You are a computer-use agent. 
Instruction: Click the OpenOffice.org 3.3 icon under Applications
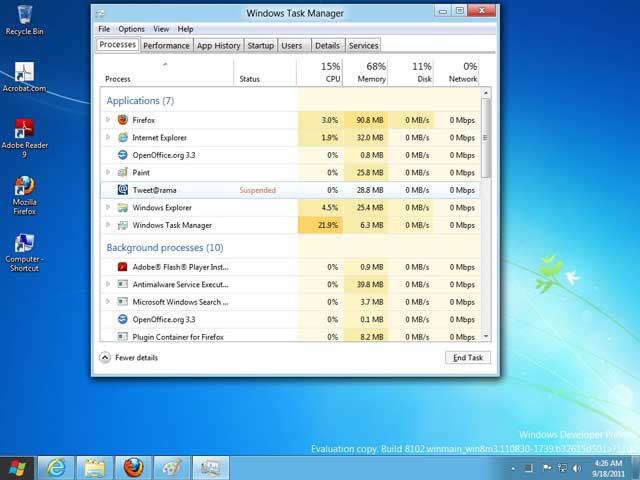(122, 155)
